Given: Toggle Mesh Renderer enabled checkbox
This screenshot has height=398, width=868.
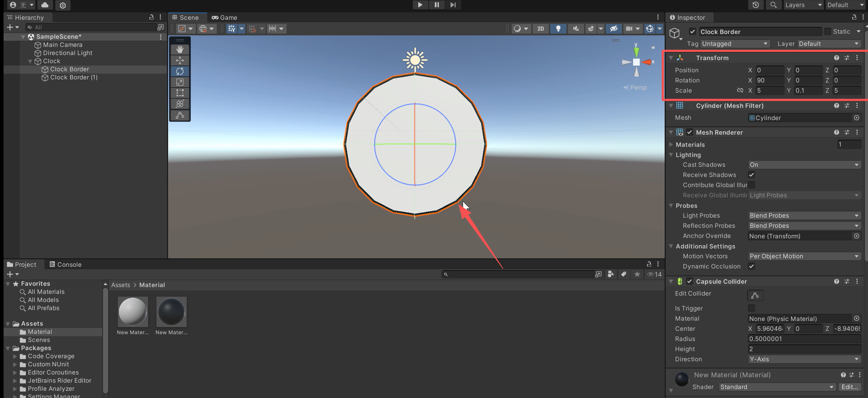Looking at the screenshot, I should pyautogui.click(x=689, y=132).
